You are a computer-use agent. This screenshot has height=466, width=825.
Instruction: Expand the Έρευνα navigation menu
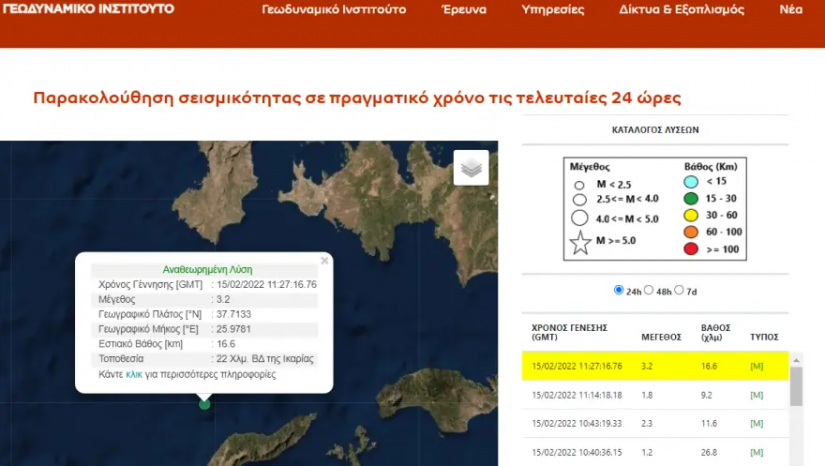(464, 10)
